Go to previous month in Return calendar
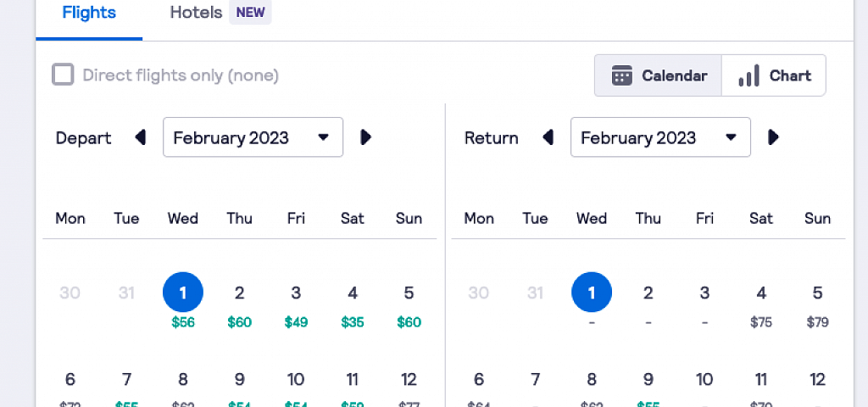868x407 pixels. pos(548,137)
